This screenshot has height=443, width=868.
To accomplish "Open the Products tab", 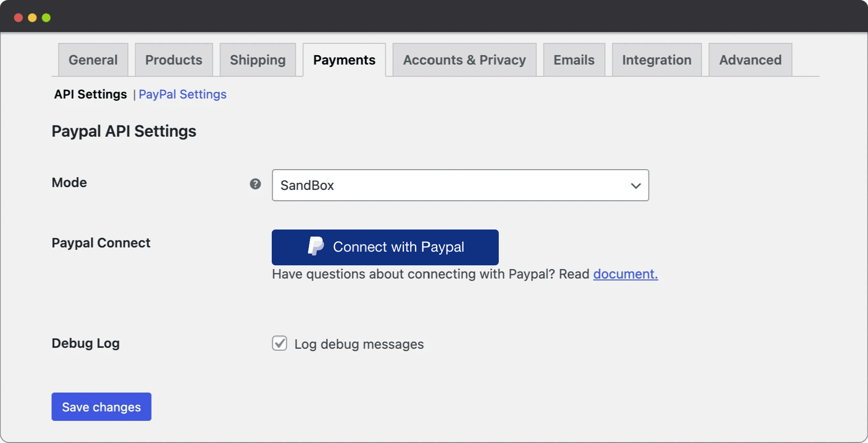I will [174, 60].
